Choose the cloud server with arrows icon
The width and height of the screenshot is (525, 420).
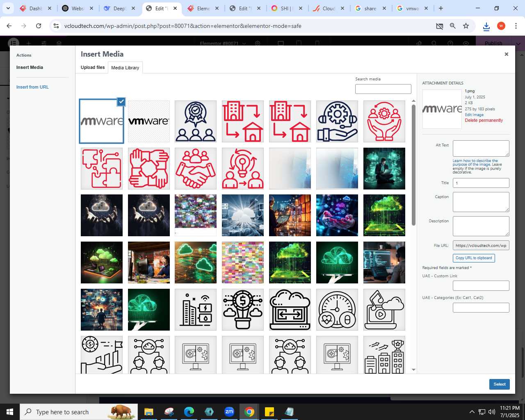tap(290, 310)
